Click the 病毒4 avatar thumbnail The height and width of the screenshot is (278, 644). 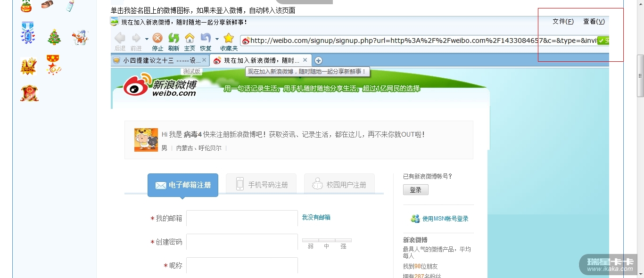(146, 139)
